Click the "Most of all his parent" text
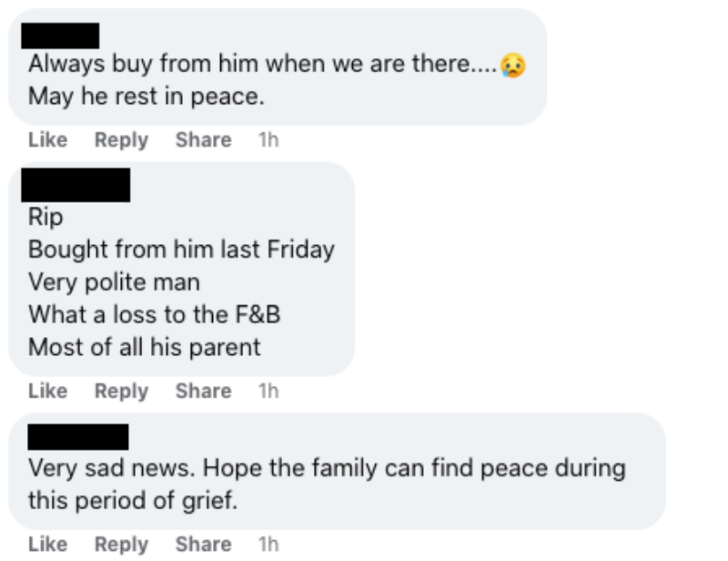 pos(145,347)
